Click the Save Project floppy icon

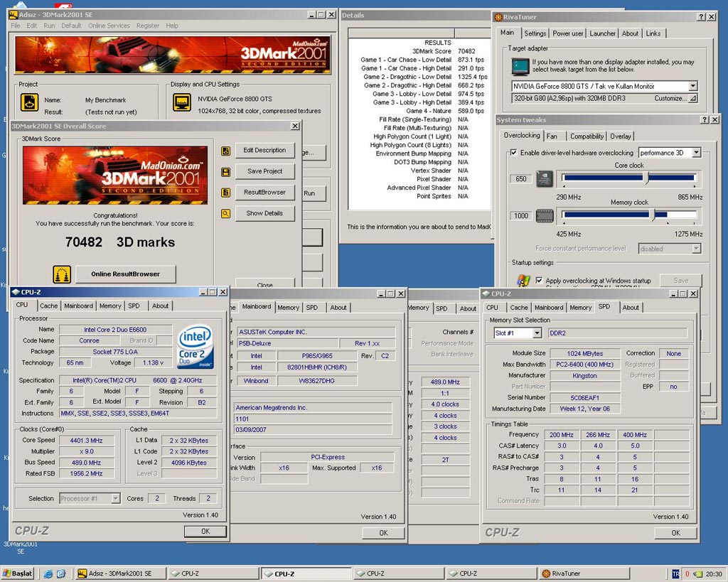(x=225, y=172)
